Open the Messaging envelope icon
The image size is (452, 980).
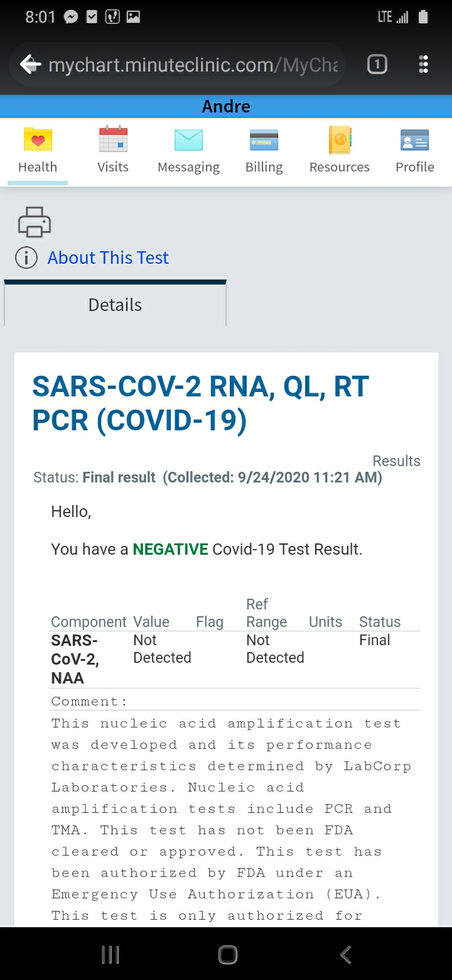point(188,139)
